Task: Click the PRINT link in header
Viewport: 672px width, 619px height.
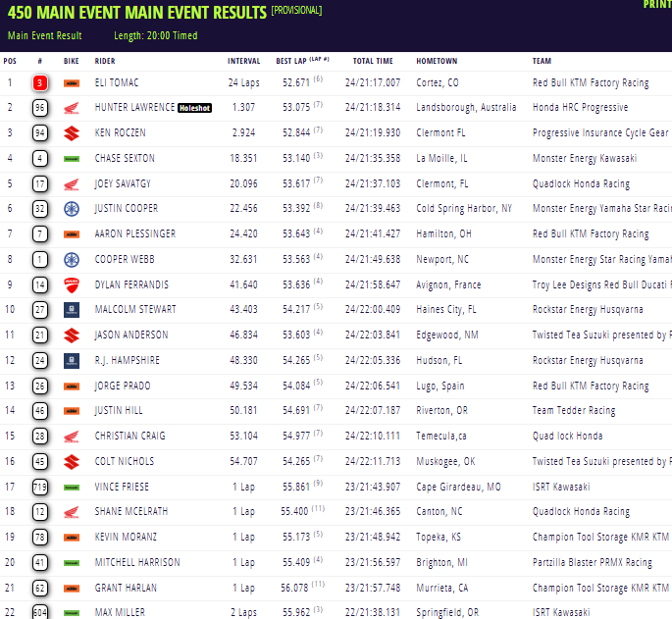Action: click(657, 4)
